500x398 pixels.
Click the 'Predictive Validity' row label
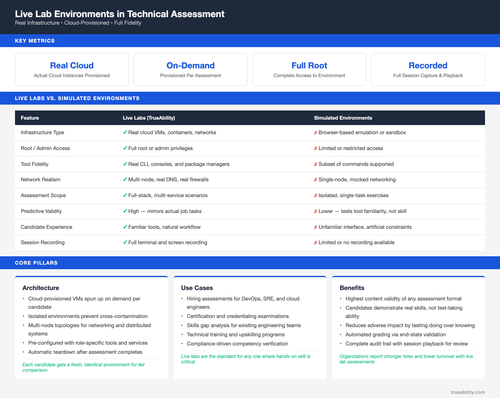tap(41, 211)
